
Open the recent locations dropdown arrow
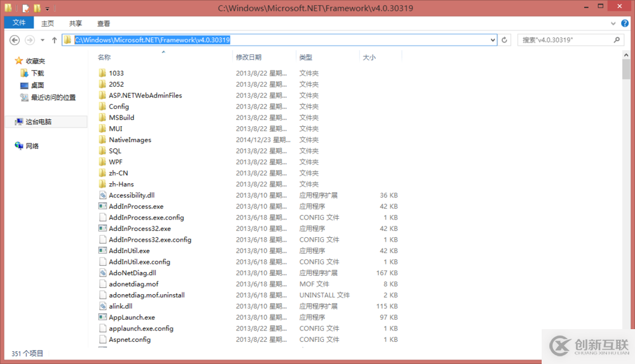(43, 40)
